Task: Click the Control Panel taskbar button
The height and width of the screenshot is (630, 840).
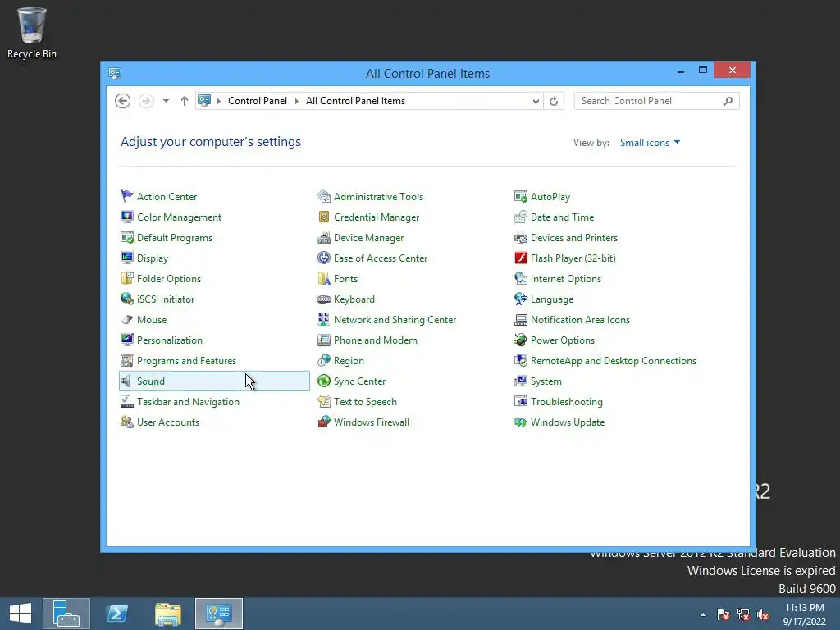Action: [x=218, y=614]
